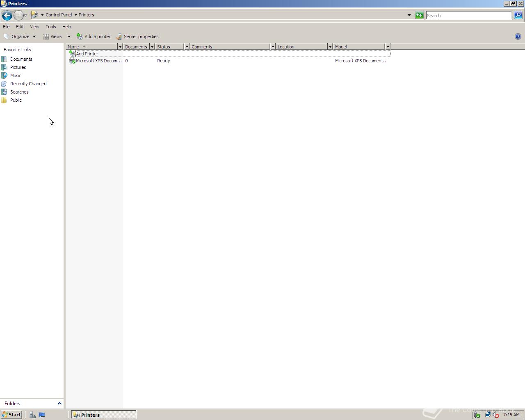Sort by the Documents column header

pos(136,47)
